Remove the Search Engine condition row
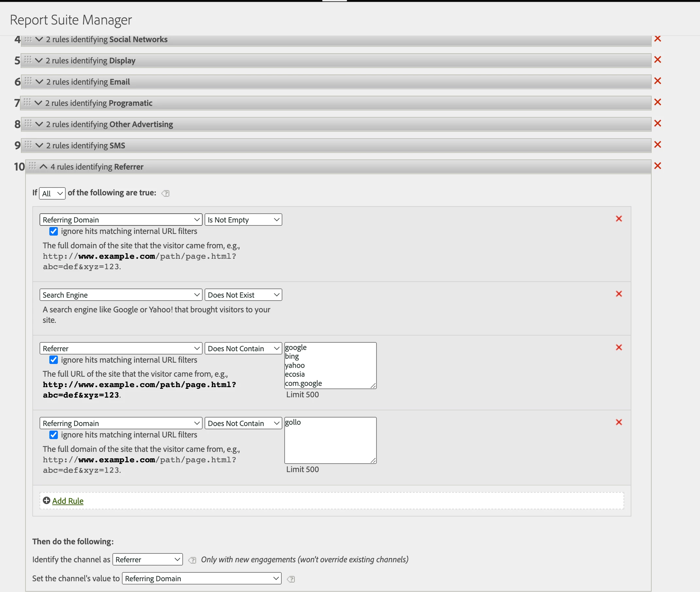The width and height of the screenshot is (700, 592). pos(619,294)
